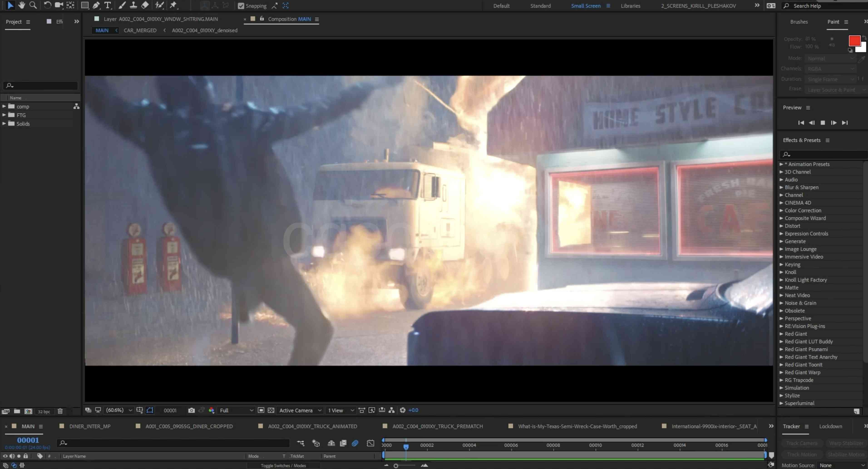Select the Clone Stamp tool
Image resolution: width=868 pixels, height=469 pixels.
tap(133, 5)
